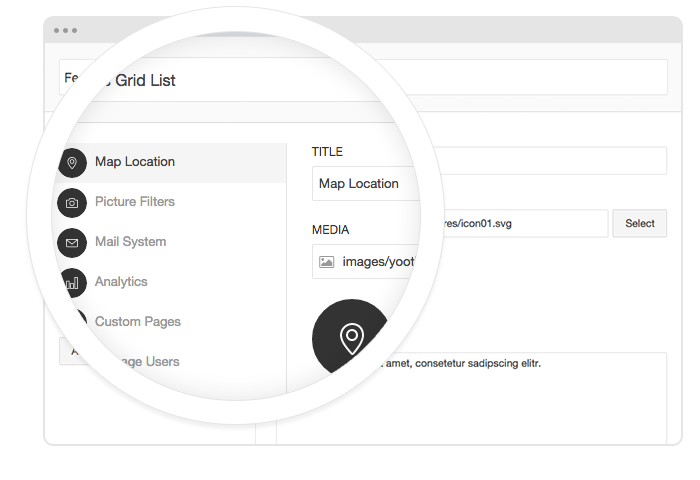Click the envelope icon for Mail System
The image size is (700, 480).
[72, 243]
